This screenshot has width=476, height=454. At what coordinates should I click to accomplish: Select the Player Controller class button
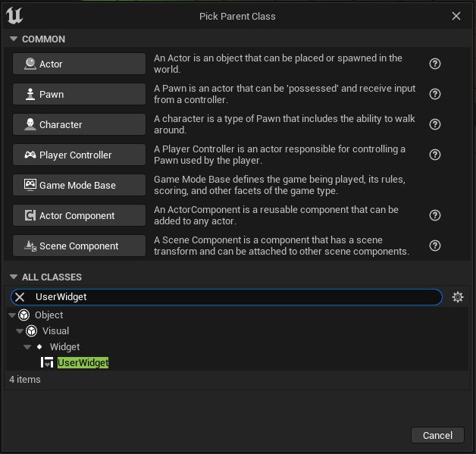[79, 155]
